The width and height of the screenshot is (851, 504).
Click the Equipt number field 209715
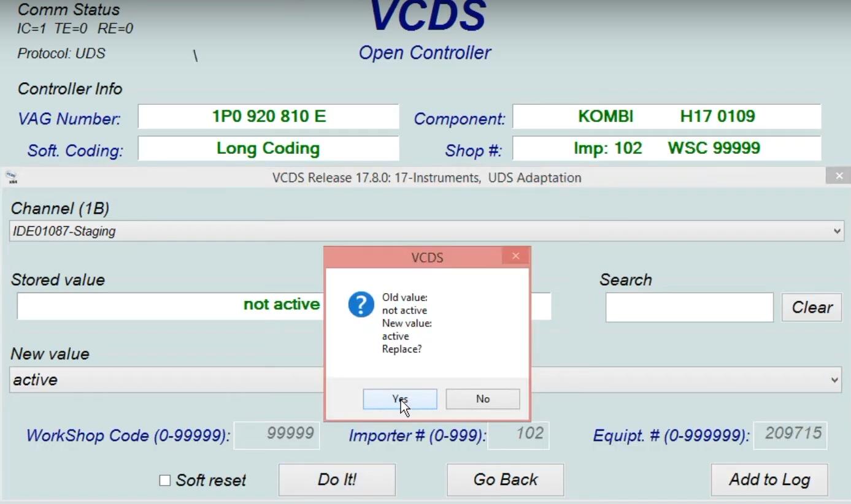point(790,435)
